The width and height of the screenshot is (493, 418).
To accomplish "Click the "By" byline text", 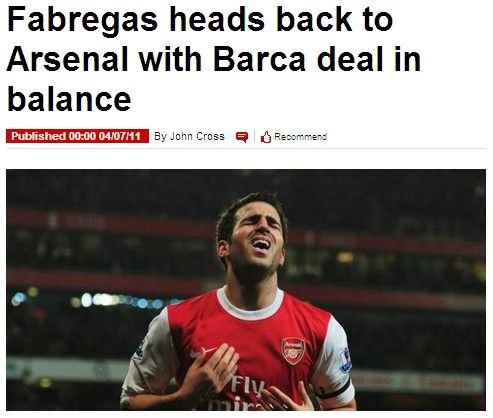I will point(160,137).
